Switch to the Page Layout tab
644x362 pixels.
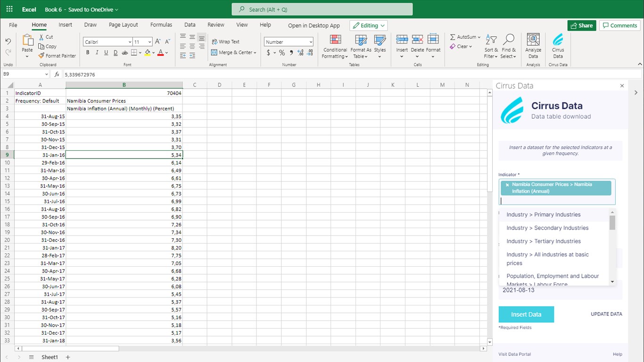click(x=124, y=25)
